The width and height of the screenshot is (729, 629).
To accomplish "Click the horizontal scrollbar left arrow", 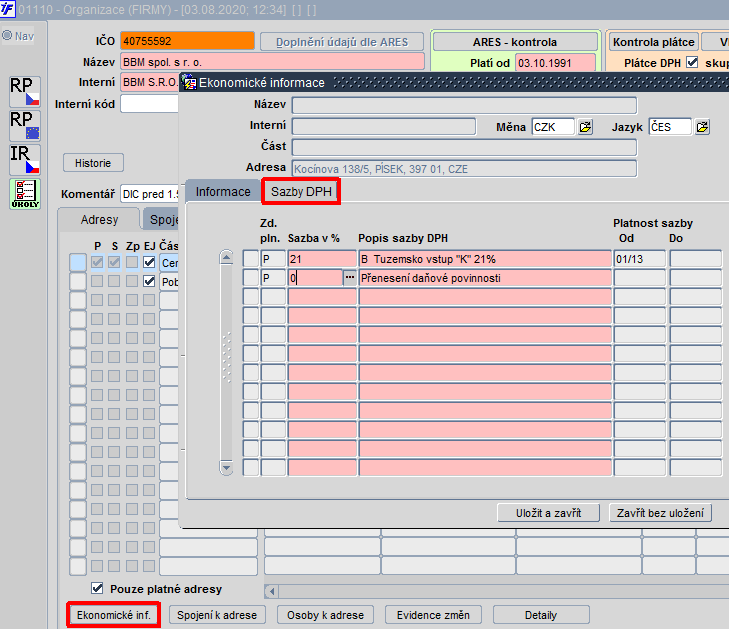I will (272, 591).
